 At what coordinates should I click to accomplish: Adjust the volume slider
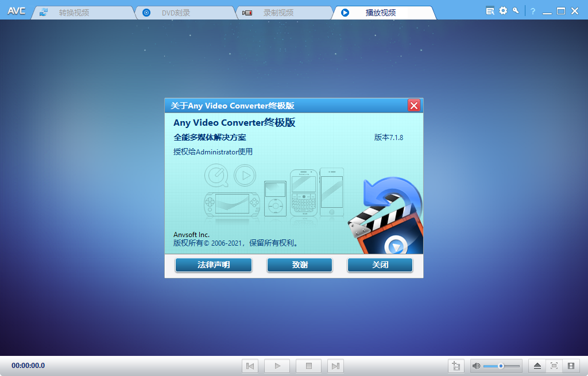tap(501, 366)
